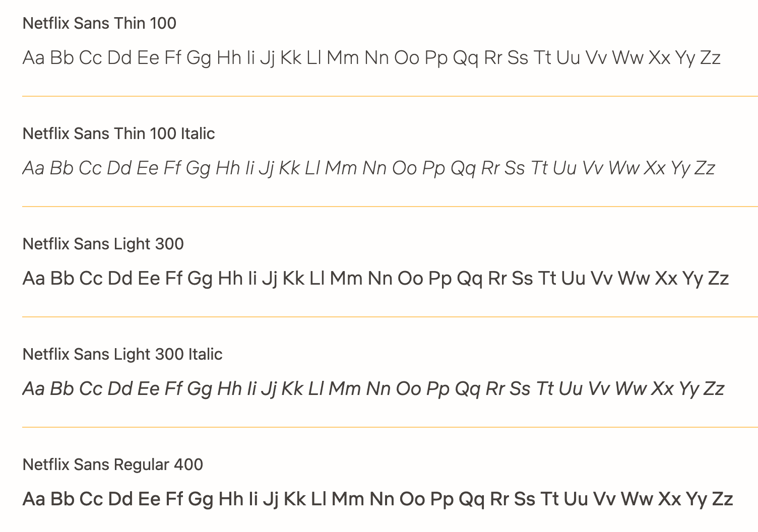The image size is (758, 532).
Task: Click the Netflix Sans Light 300 heading
Action: click(x=103, y=244)
